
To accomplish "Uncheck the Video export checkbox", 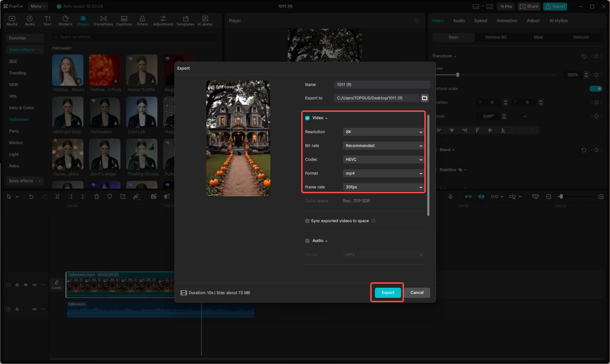I will (x=307, y=118).
